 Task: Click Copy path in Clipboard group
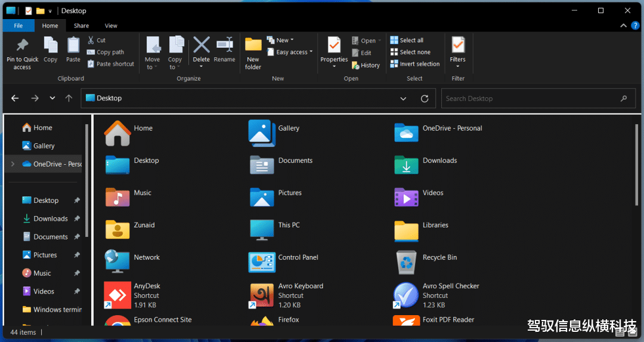click(x=106, y=52)
